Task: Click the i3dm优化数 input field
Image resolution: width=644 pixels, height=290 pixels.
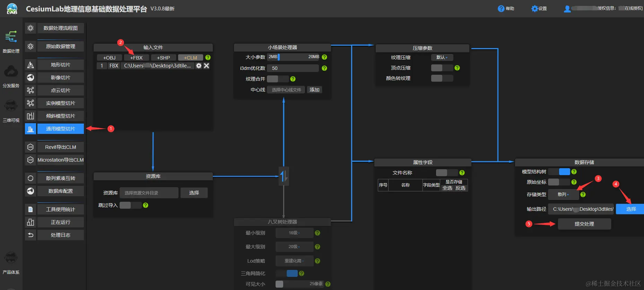Action: tap(293, 68)
